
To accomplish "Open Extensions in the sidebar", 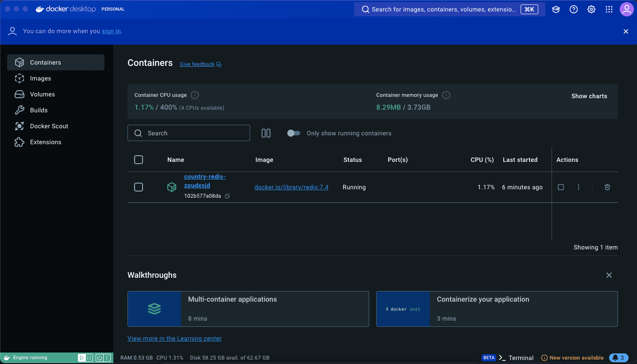I will (56, 142).
